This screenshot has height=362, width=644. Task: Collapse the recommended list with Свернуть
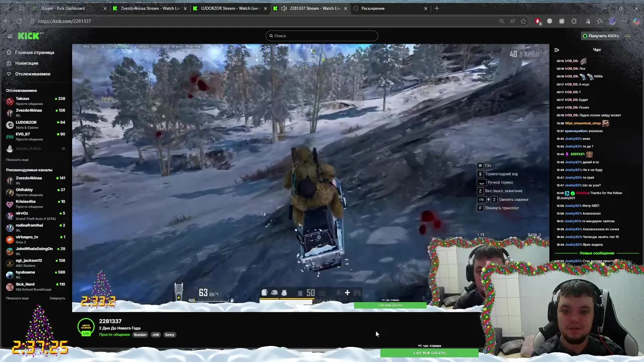point(57,298)
